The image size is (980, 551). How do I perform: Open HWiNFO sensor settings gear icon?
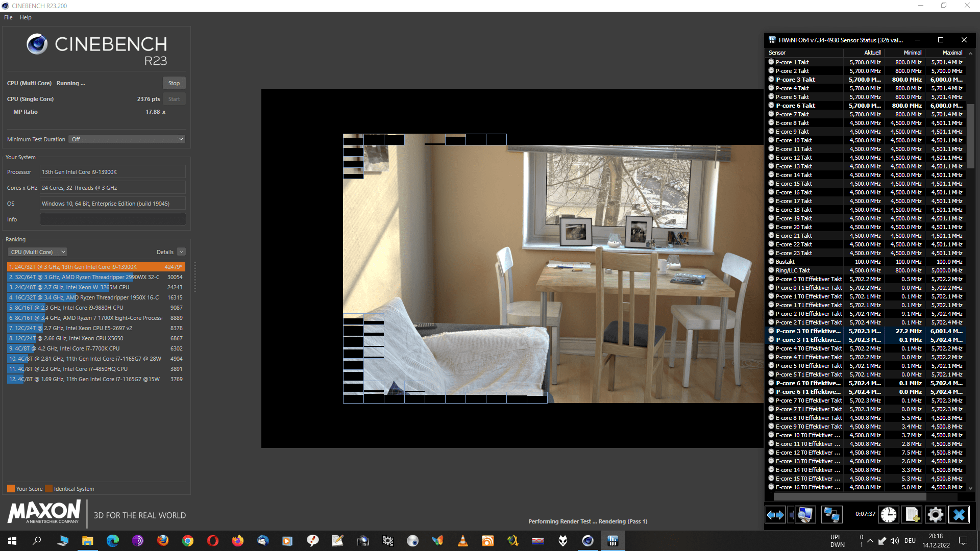935,515
